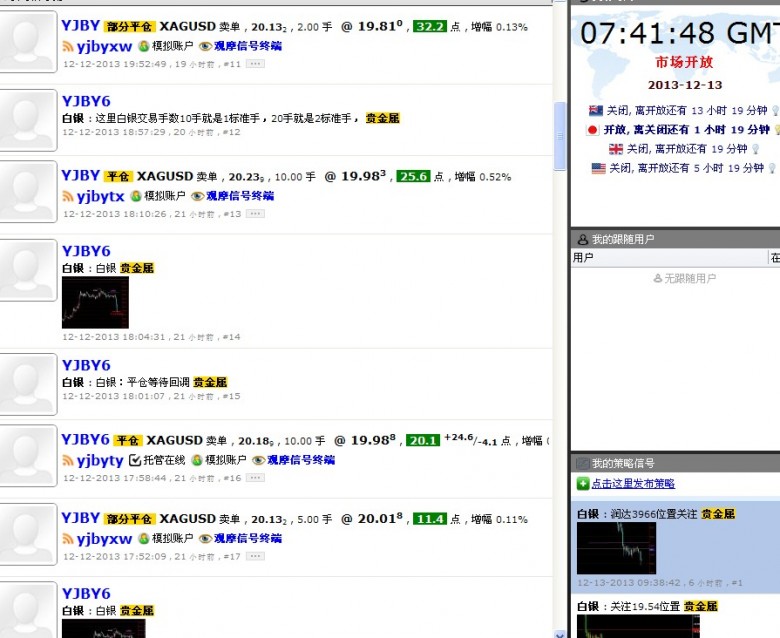Open the yjbyxw username link in post #11
The height and width of the screenshot is (638, 780).
[104, 46]
